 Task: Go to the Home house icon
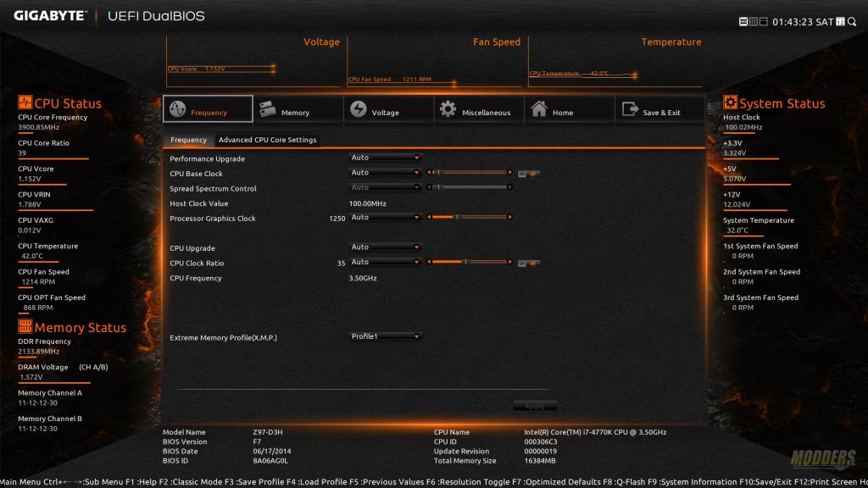538,109
